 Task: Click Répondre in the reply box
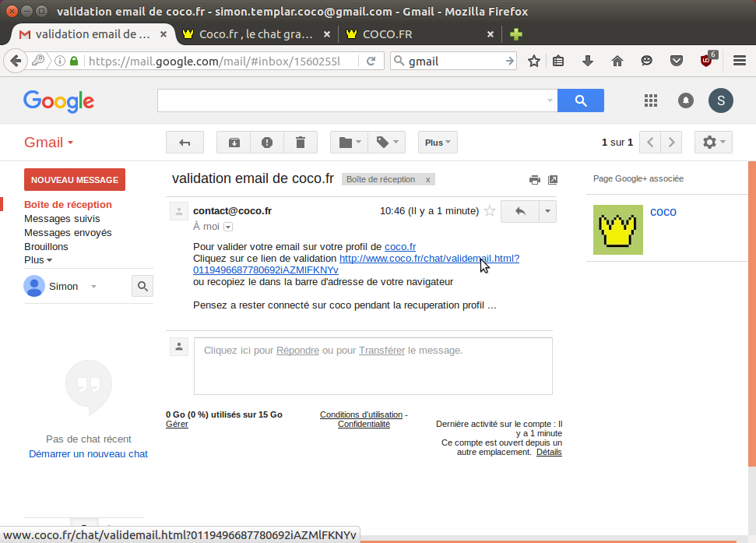point(297,350)
